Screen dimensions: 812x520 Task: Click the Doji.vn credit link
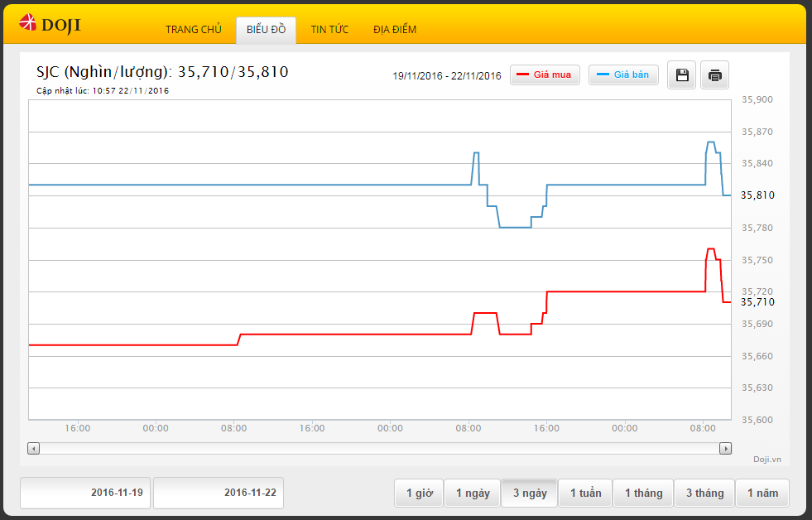pyautogui.click(x=767, y=460)
